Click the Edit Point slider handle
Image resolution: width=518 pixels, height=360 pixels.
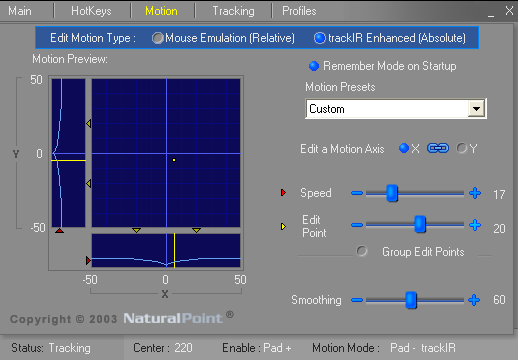pos(420,224)
